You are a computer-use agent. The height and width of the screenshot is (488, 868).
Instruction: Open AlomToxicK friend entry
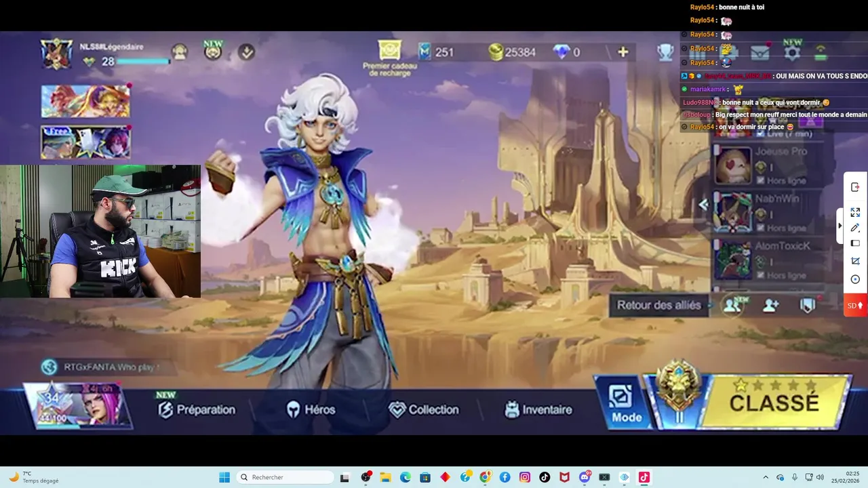coord(769,260)
